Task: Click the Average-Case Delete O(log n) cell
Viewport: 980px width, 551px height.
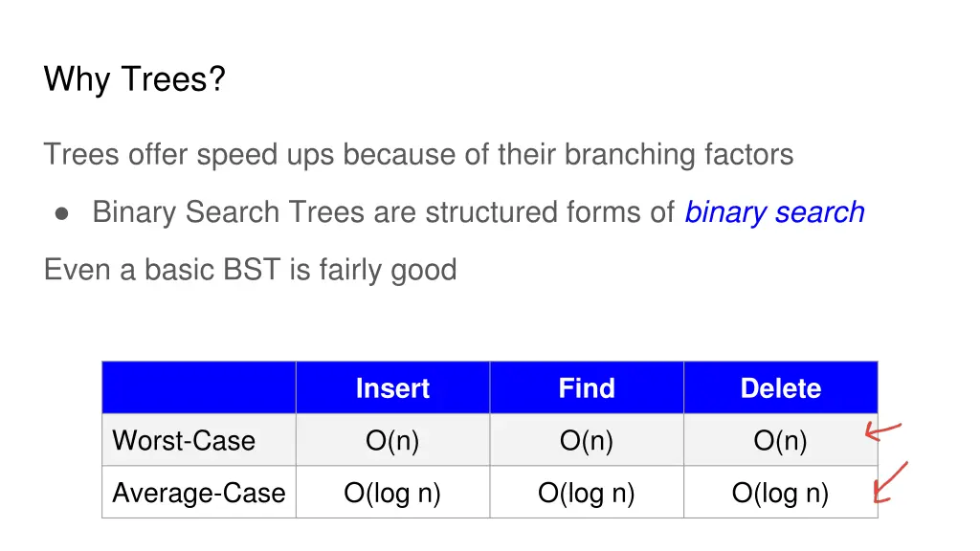Action: pyautogui.click(x=780, y=493)
